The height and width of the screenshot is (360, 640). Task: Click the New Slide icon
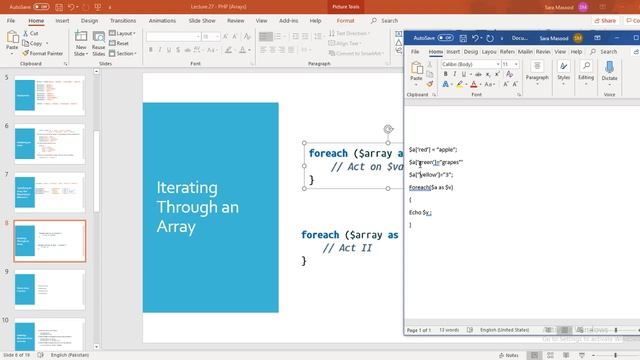[x=81, y=37]
